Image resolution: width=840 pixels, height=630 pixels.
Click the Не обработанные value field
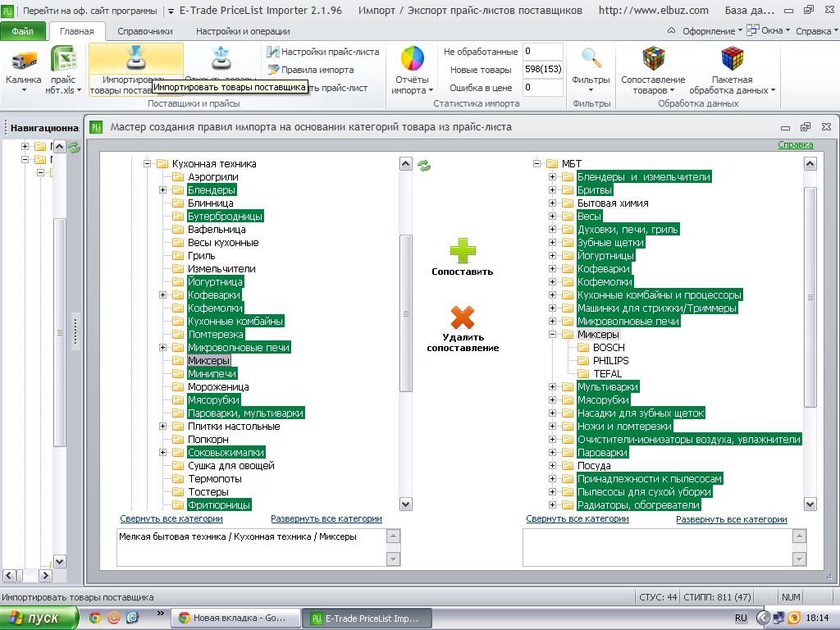pos(543,52)
